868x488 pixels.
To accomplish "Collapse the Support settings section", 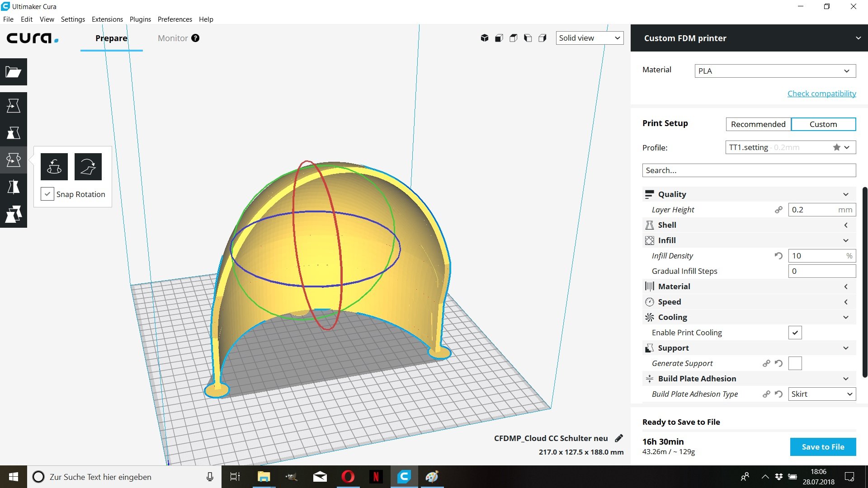I will pyautogui.click(x=749, y=348).
